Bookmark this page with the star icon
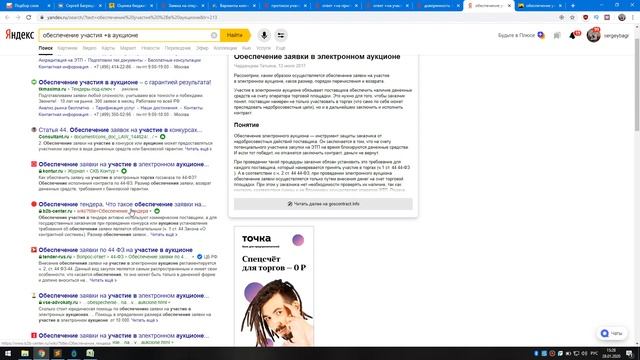Image resolution: width=640 pixels, height=360 pixels. coord(572,18)
